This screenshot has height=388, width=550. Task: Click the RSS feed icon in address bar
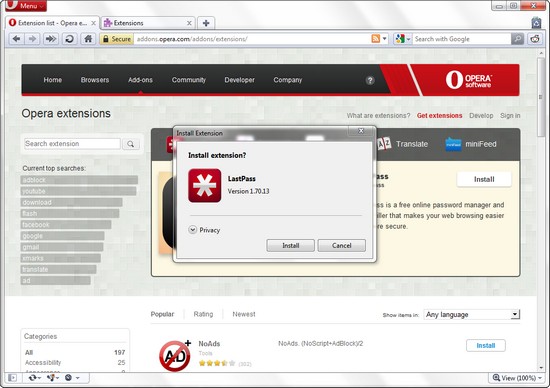click(376, 39)
